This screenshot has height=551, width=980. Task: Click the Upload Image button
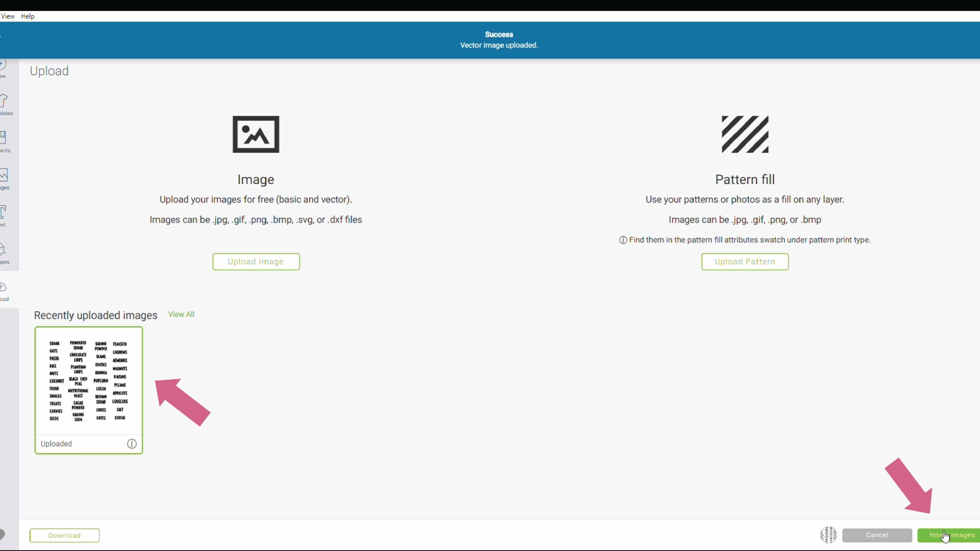(x=255, y=261)
